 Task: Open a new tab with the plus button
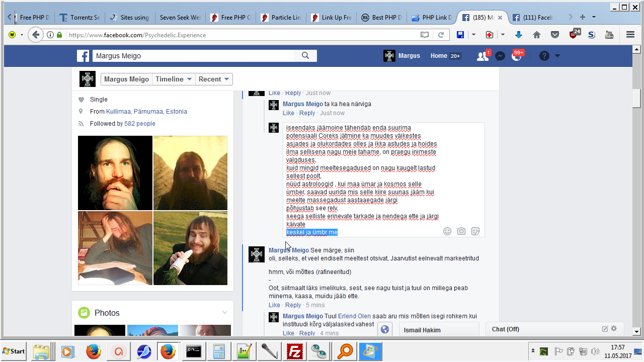coord(583,17)
